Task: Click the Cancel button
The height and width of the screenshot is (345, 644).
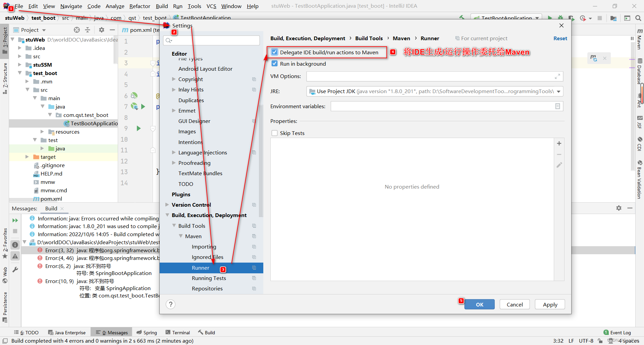Action: tap(515, 304)
